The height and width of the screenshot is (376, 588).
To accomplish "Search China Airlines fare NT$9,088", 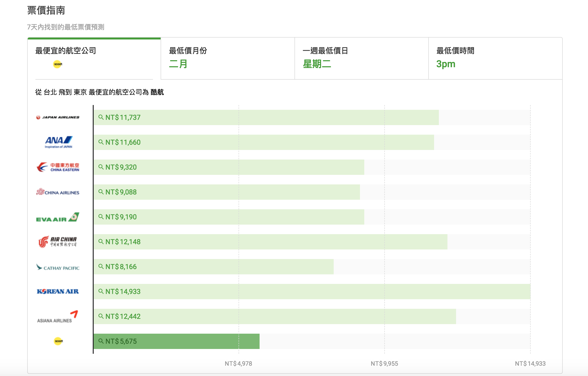I will tap(227, 192).
